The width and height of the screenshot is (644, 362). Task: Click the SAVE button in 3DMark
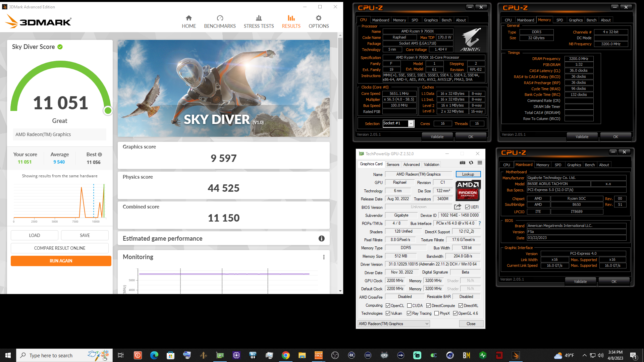tap(85, 235)
